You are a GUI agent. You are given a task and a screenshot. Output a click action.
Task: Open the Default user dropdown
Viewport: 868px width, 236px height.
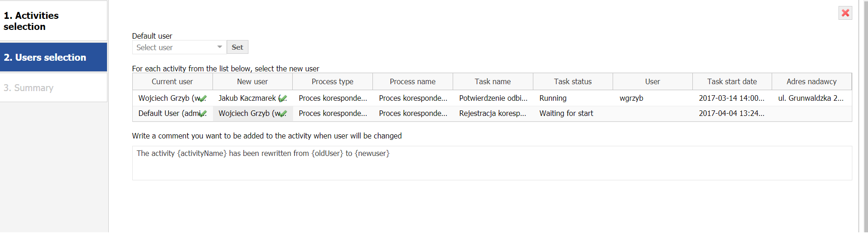pyautogui.click(x=175, y=47)
